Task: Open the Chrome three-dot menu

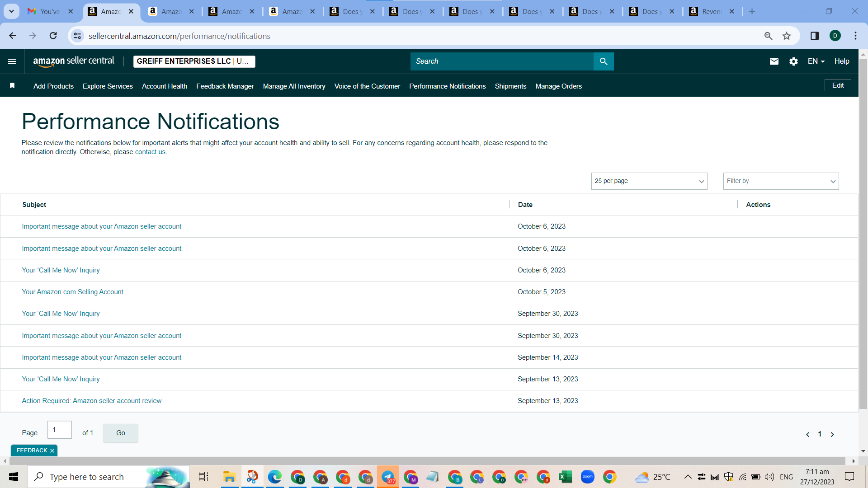Action: [x=855, y=36]
